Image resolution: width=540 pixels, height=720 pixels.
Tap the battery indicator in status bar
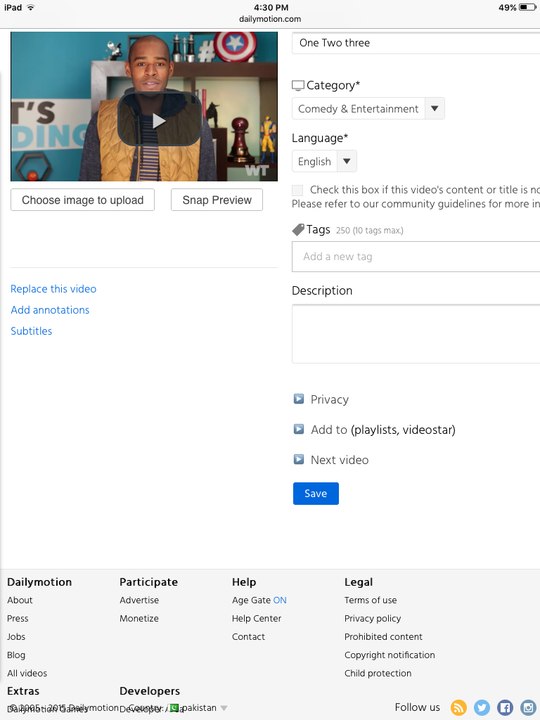[527, 7]
